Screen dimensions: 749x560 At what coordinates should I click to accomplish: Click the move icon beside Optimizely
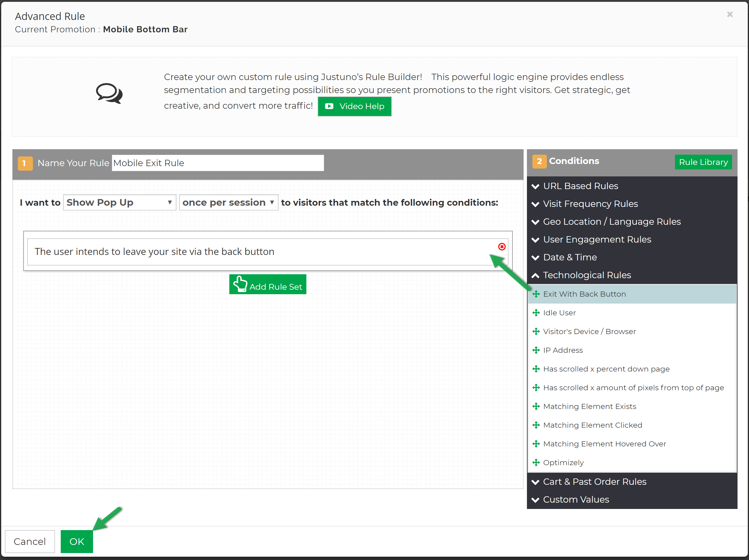coord(536,462)
